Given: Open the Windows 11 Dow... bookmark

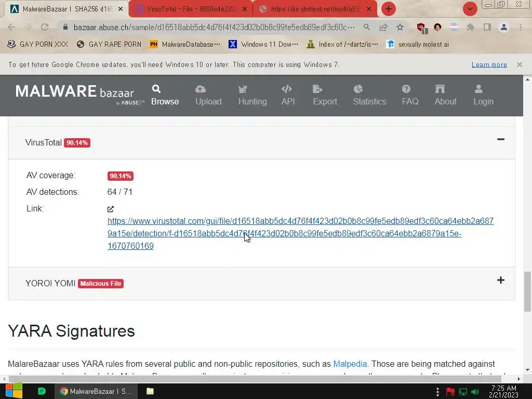Looking at the screenshot, I should tap(263, 44).
